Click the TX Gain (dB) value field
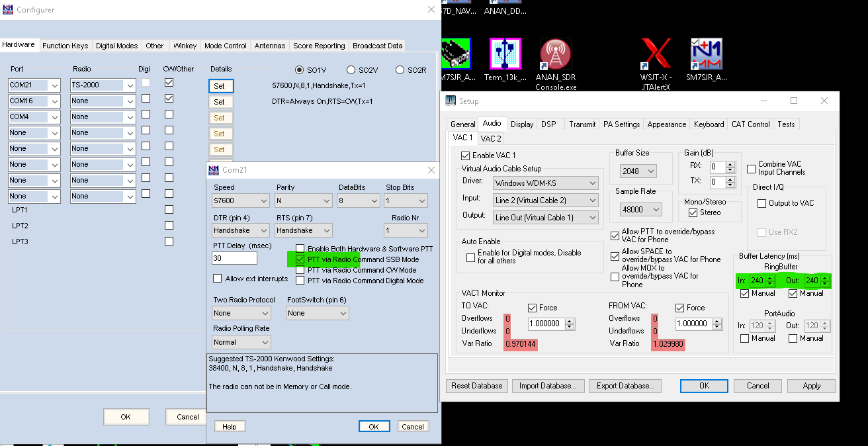 pos(717,182)
